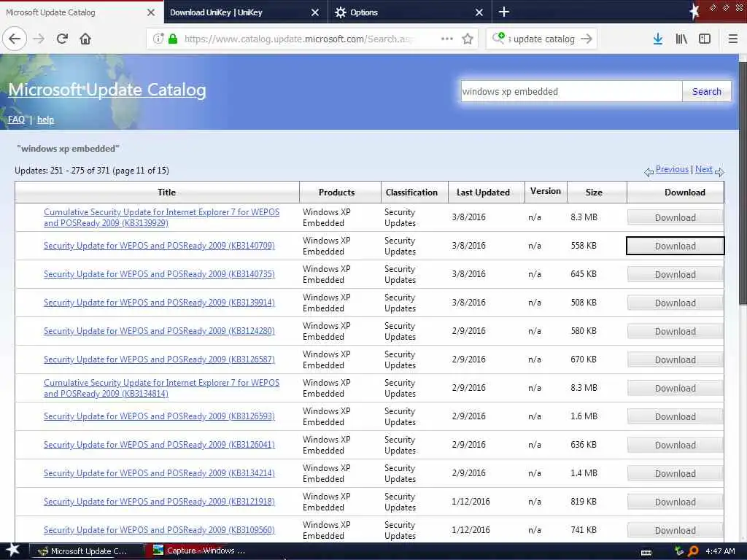The image size is (747, 560).
Task: Show site information icon in address bar
Action: [158, 39]
